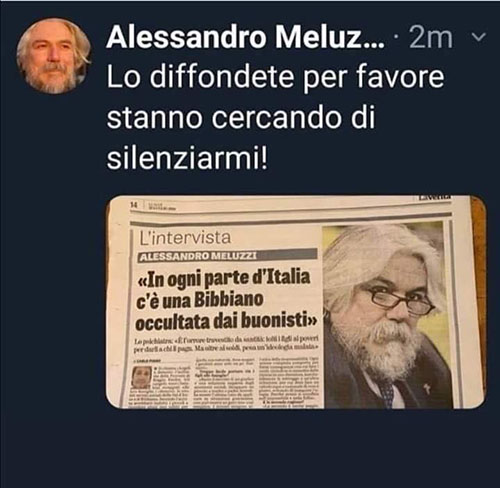This screenshot has width=500, height=488.
Task: Expand the tweet options chevron
Action: point(478,37)
